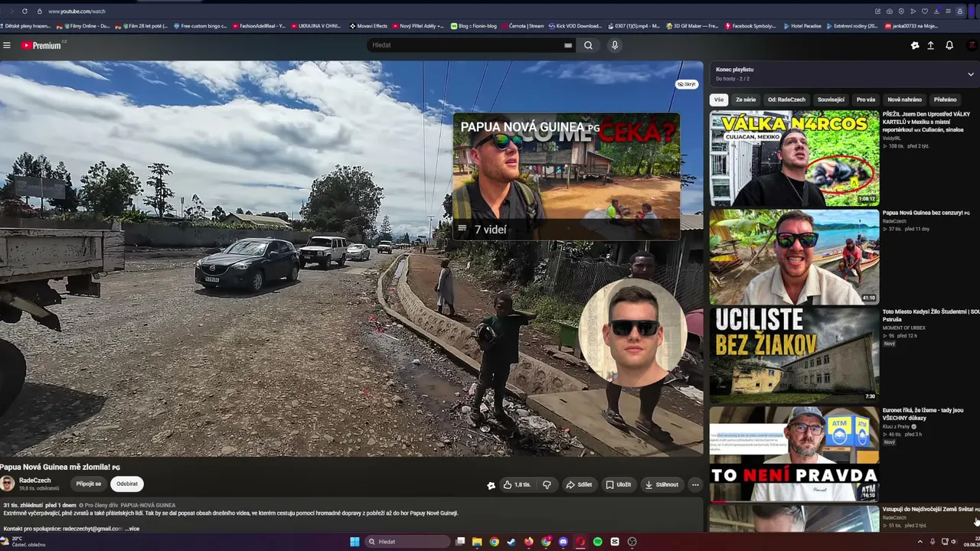Open Windows Start menu
Screen dimensions: 980x551
pyautogui.click(x=354, y=542)
